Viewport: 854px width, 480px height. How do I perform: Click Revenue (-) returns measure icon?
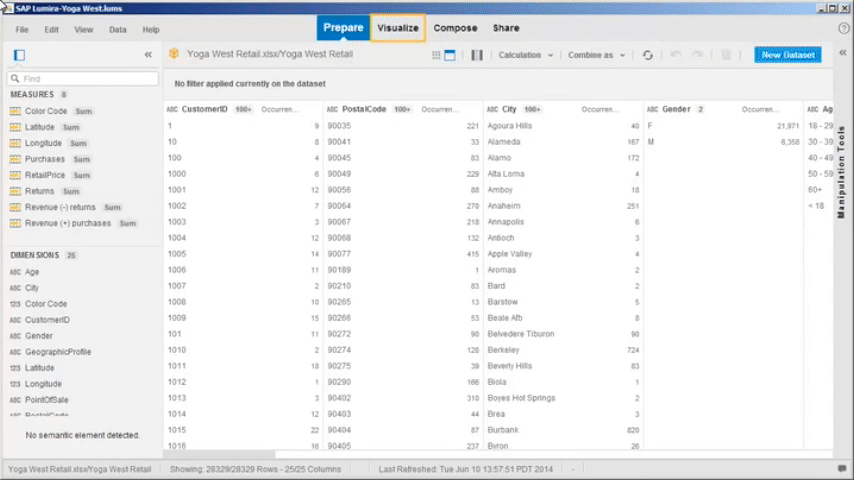(15, 207)
